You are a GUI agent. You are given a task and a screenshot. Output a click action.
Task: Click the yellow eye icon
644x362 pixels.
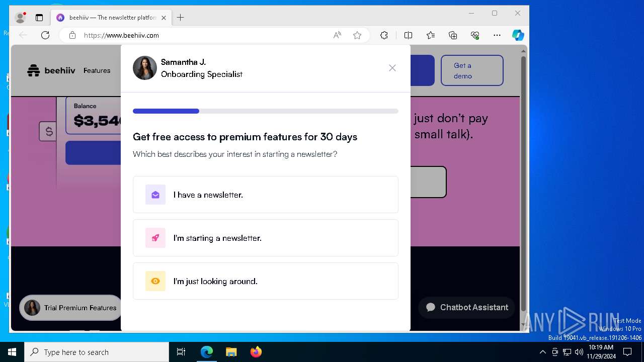(155, 281)
